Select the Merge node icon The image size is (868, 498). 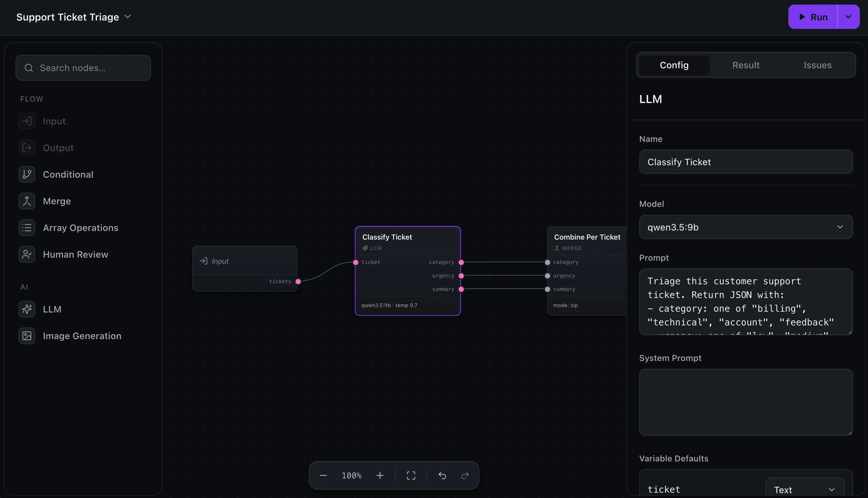pyautogui.click(x=27, y=201)
